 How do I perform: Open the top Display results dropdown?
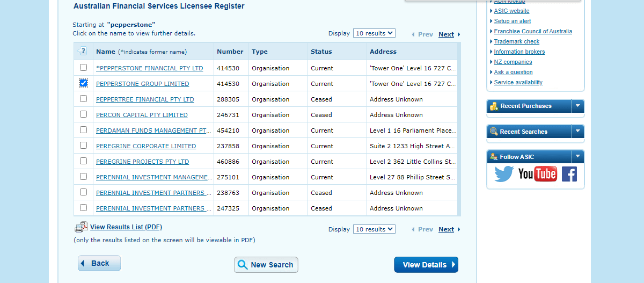point(374,33)
